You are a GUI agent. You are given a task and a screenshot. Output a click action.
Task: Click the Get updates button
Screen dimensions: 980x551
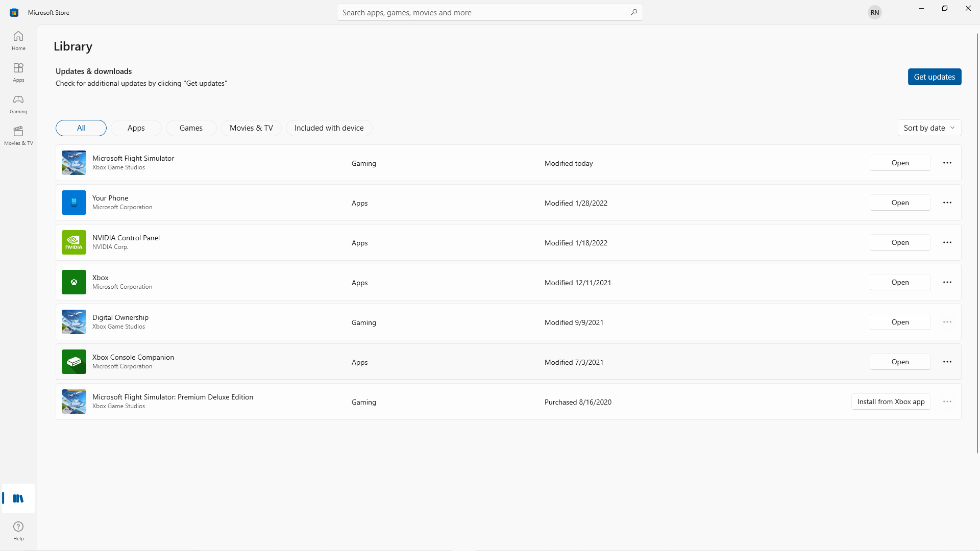click(935, 77)
